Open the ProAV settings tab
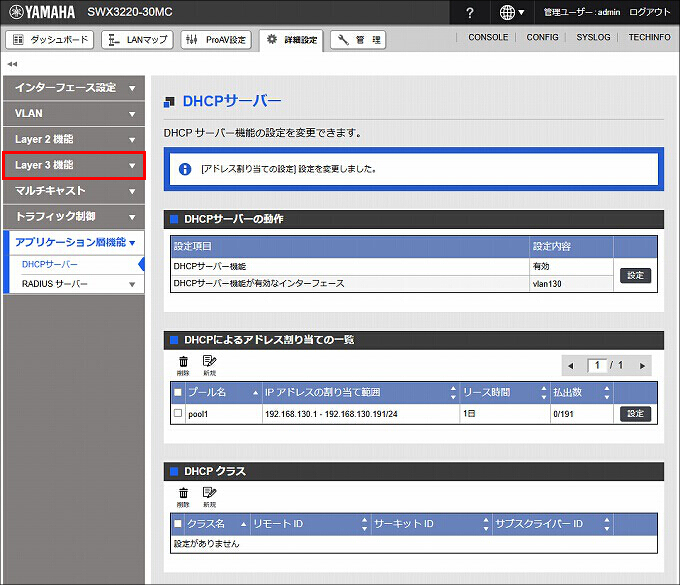Screen dimensions: 680x585 click(216, 40)
